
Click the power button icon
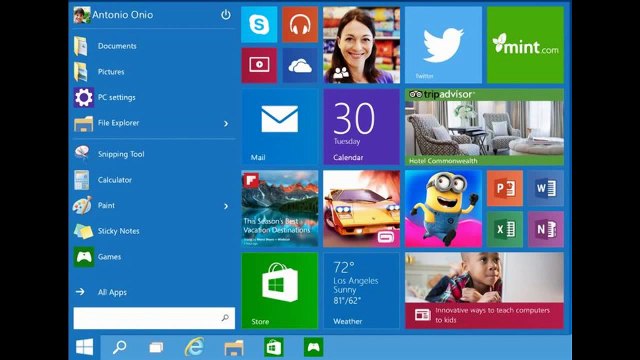pos(226,15)
